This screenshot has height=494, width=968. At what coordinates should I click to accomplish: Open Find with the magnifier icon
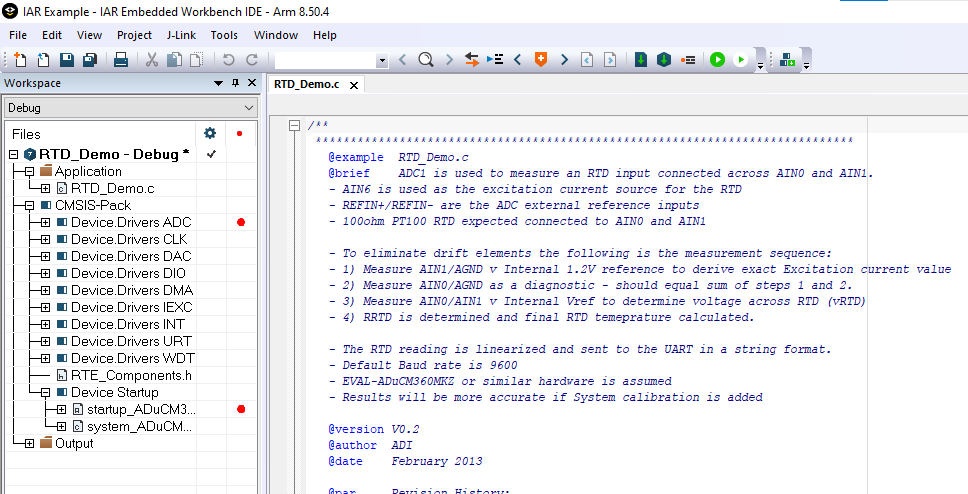pos(425,60)
